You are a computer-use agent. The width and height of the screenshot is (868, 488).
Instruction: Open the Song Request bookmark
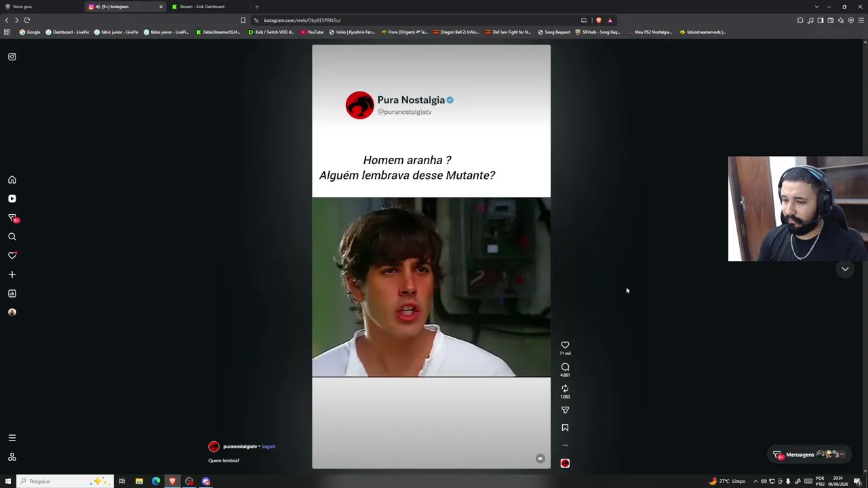[x=554, y=32]
